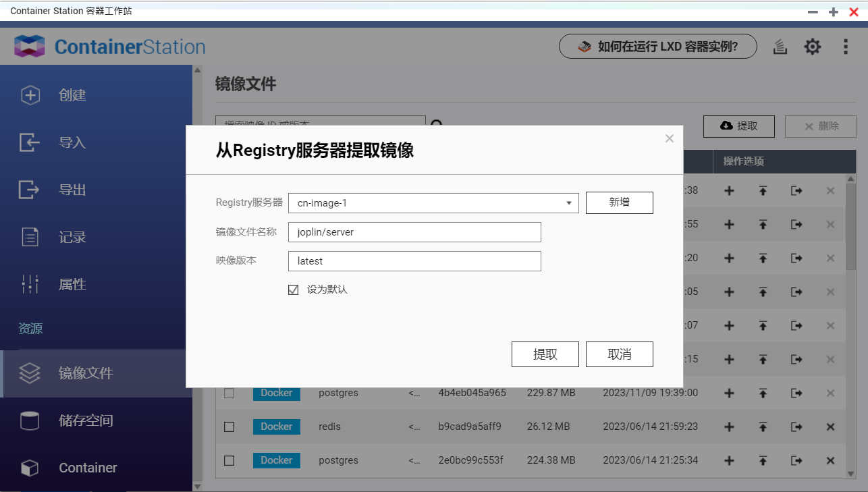The width and height of the screenshot is (868, 492).
Task: Create container from redis image plus icon
Action: pyautogui.click(x=729, y=427)
